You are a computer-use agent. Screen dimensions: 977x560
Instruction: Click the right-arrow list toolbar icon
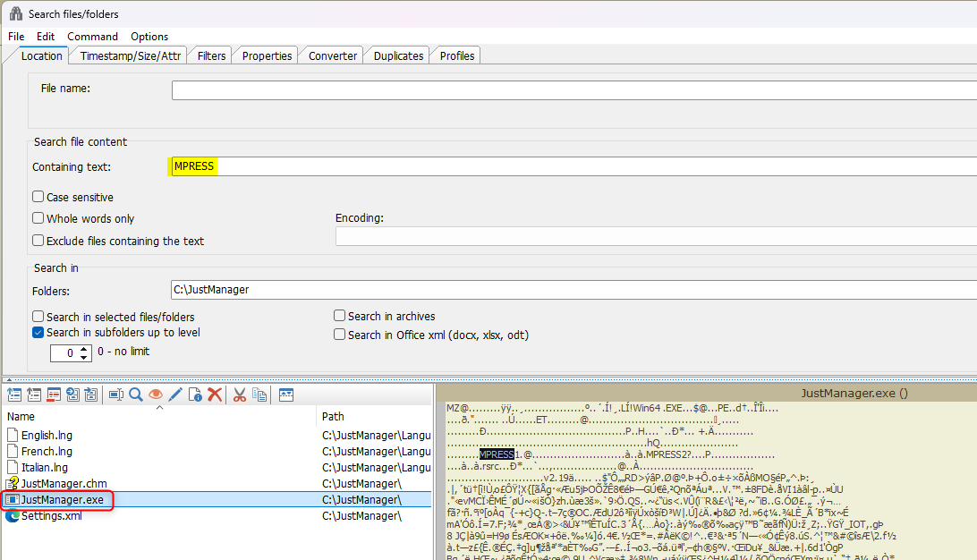pyautogui.click(x=91, y=395)
